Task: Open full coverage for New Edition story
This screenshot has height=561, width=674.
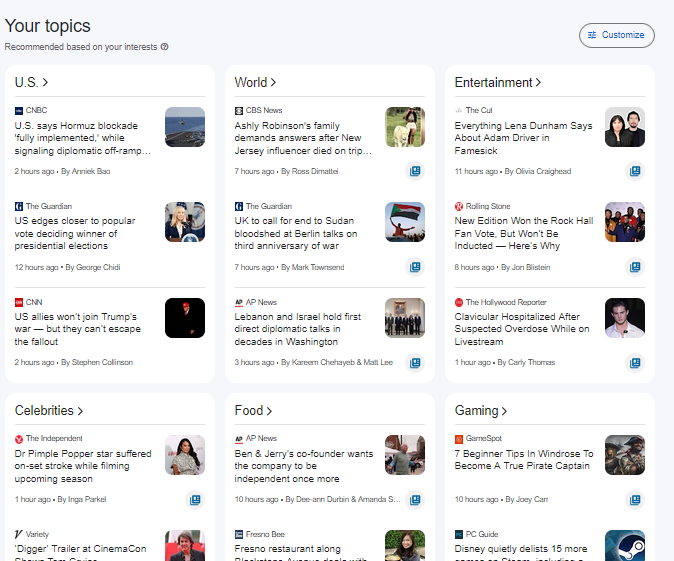Action: (x=634, y=267)
